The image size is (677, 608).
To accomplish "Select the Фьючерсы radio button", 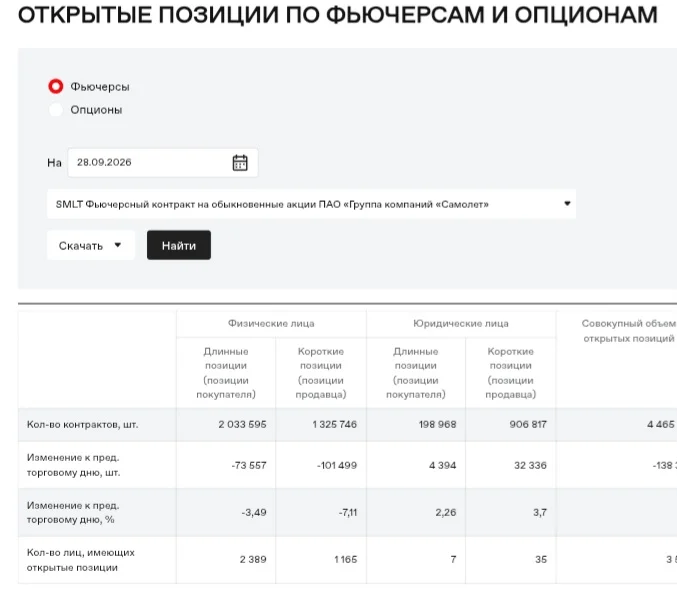I will [56, 86].
